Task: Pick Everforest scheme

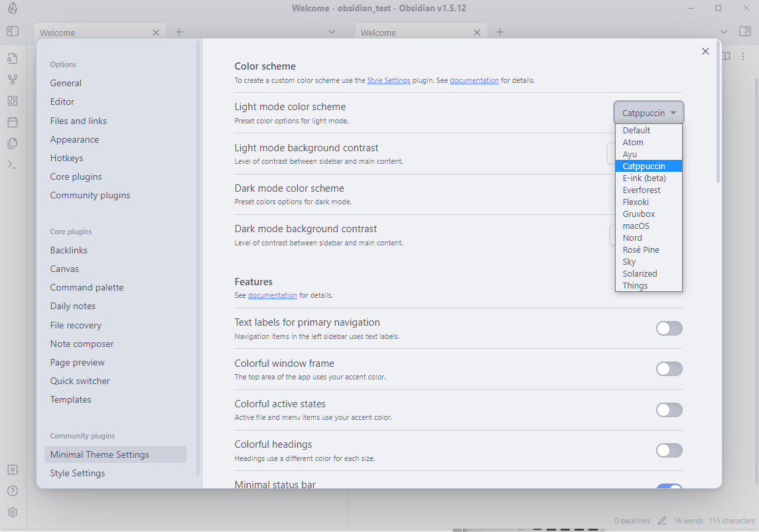Action: (x=649, y=190)
